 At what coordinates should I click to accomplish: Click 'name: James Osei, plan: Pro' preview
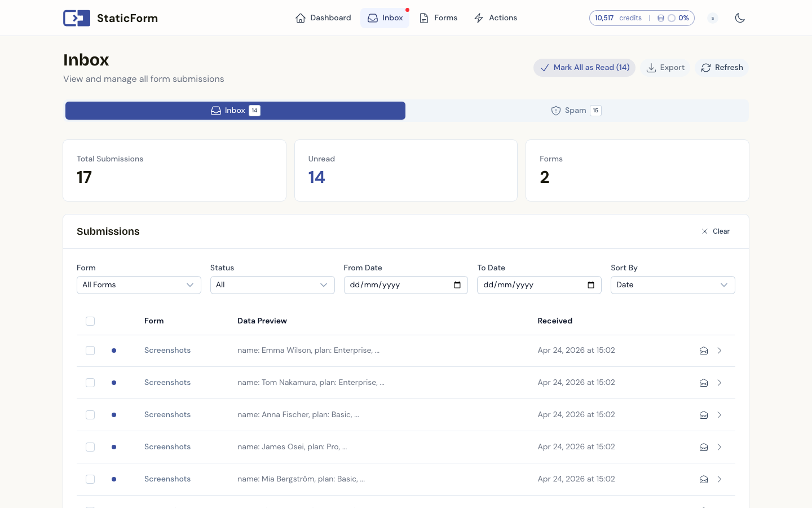point(292,447)
